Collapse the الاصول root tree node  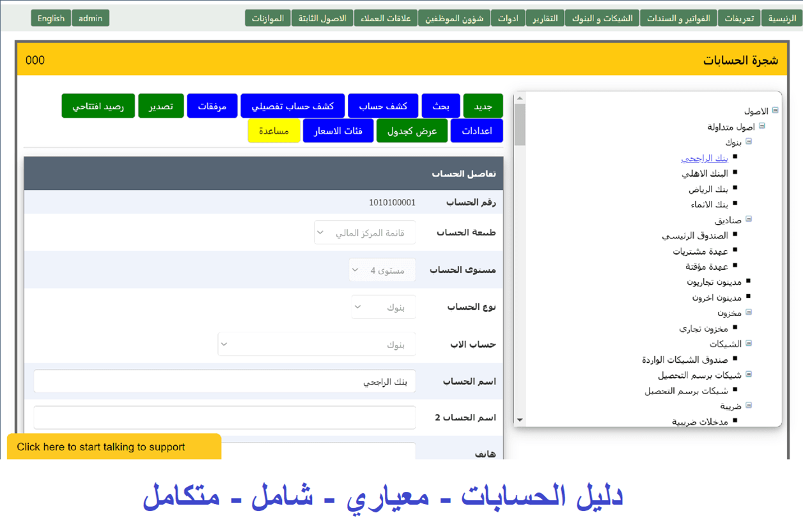click(775, 111)
